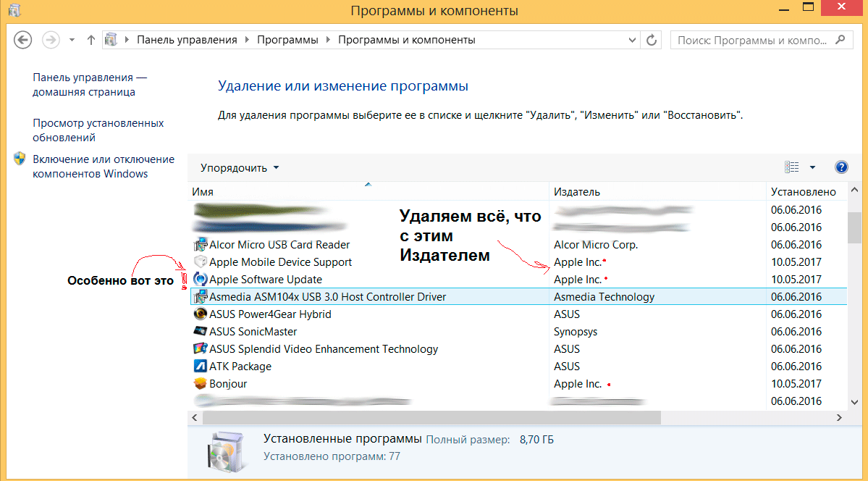Click Asmedia Technology publisher cell
This screenshot has width=868, height=481.
(604, 296)
